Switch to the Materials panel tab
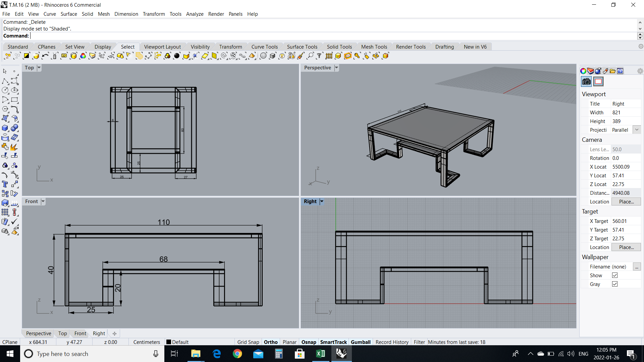 point(598,71)
